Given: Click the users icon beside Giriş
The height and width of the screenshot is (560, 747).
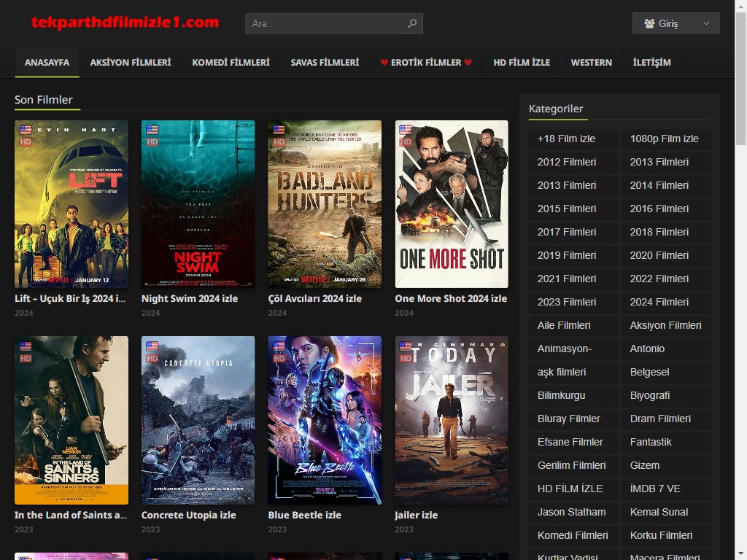Looking at the screenshot, I should pos(649,23).
